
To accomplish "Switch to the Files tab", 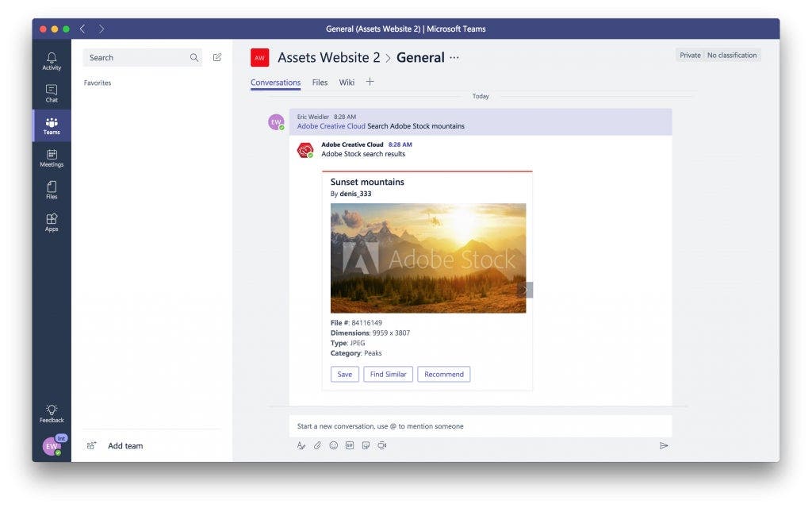I will point(320,83).
